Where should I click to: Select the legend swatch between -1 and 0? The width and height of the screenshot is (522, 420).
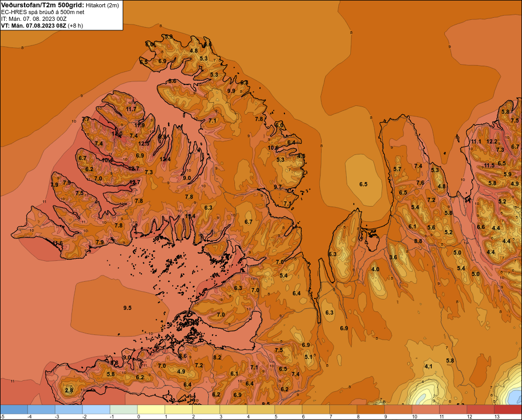[124, 410]
